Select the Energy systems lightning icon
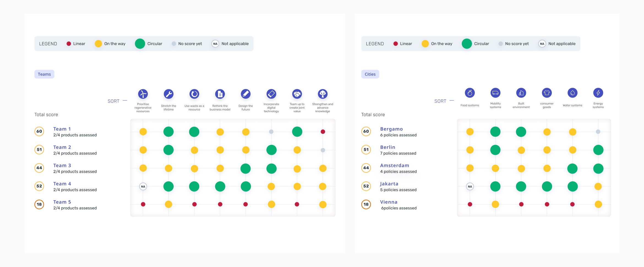This screenshot has height=267, width=644. pos(598,93)
